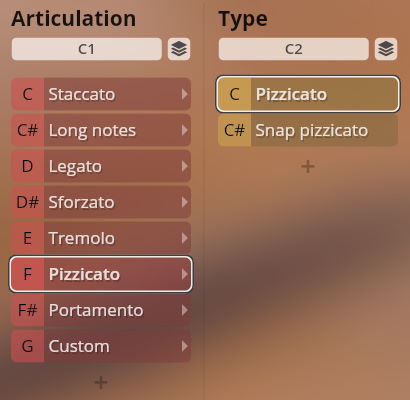Viewport: 410px width, 400px height.
Task: Click the Custom arrow icon
Action: click(185, 346)
